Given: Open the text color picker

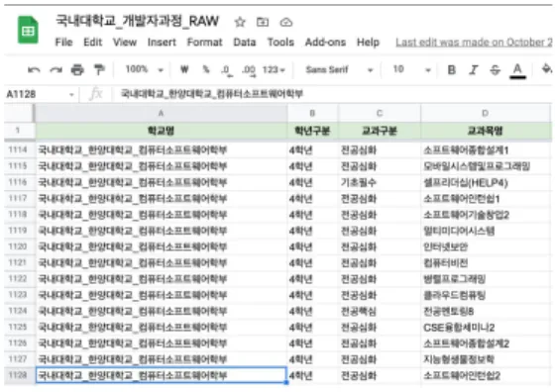Looking at the screenshot, I should [x=517, y=70].
